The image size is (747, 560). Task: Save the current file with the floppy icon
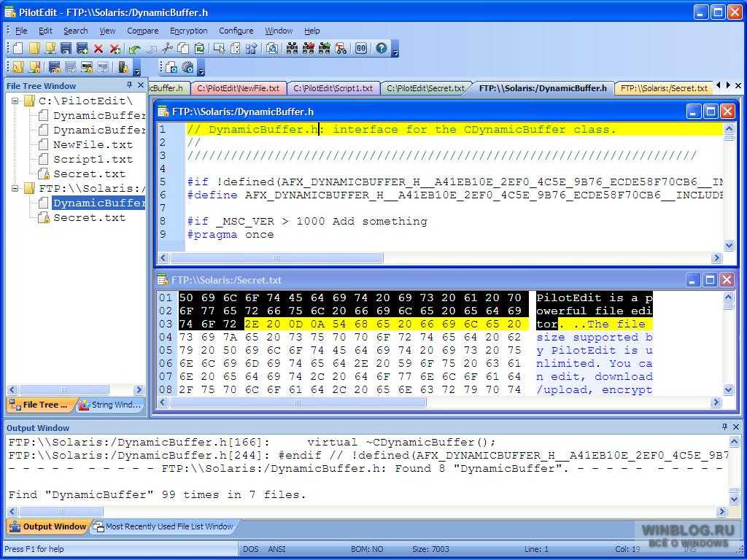tap(66, 48)
